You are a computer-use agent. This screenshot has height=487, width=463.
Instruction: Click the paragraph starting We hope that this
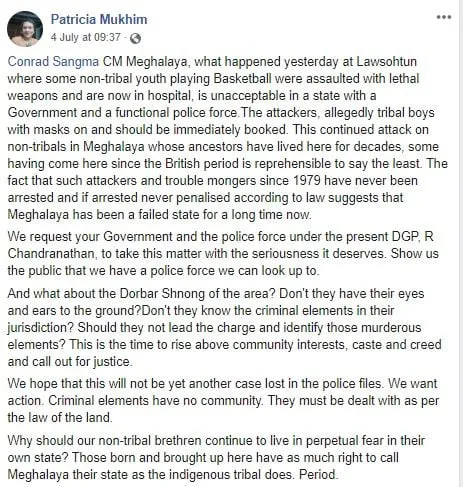click(x=223, y=400)
